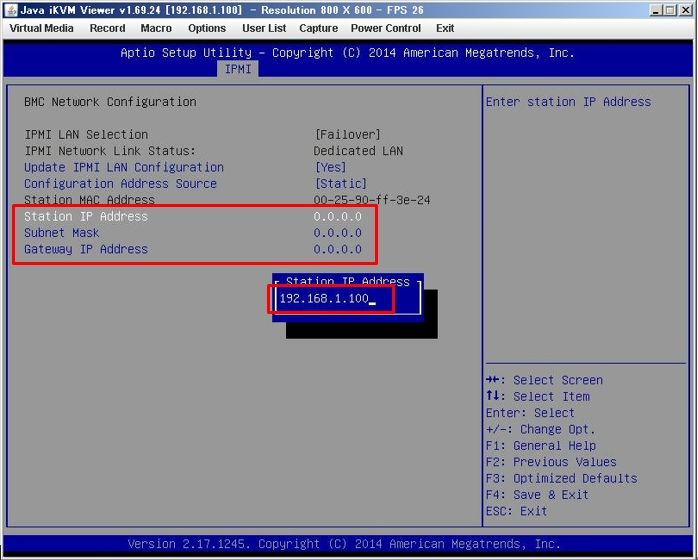
Task: Select the IPMI LAN Selection Failover value
Action: (347, 135)
